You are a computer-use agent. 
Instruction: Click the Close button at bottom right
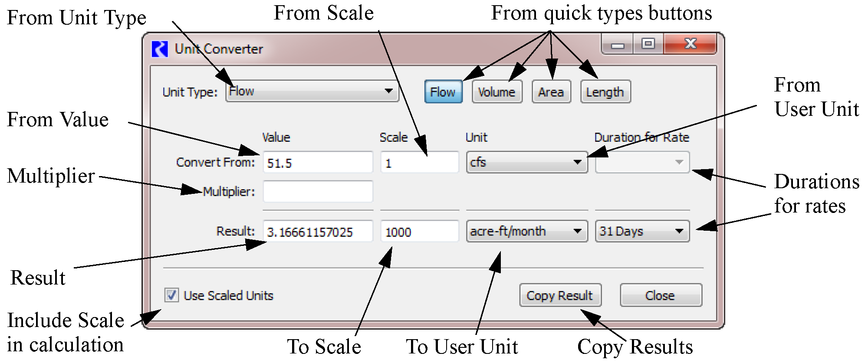[660, 295]
